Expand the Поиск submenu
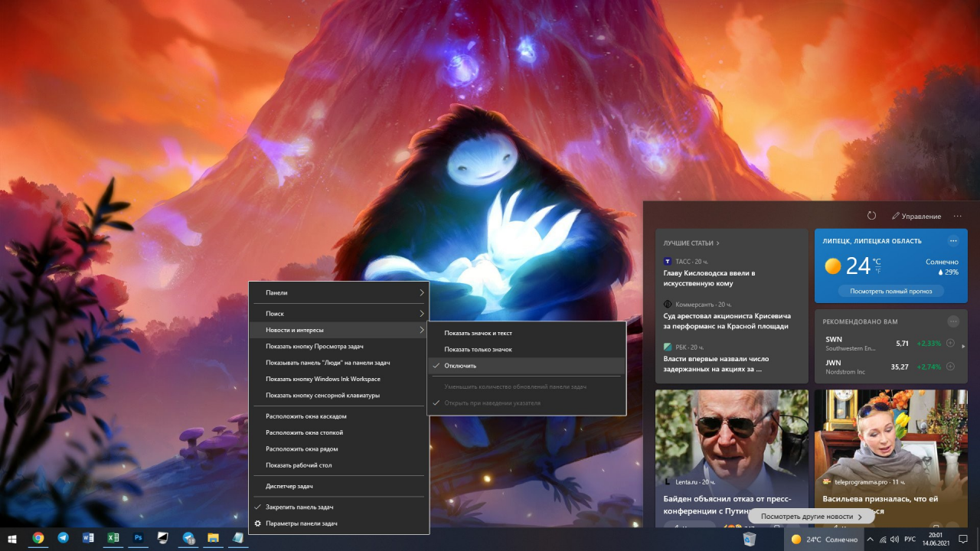Screen dimensions: 980x551 339,314
